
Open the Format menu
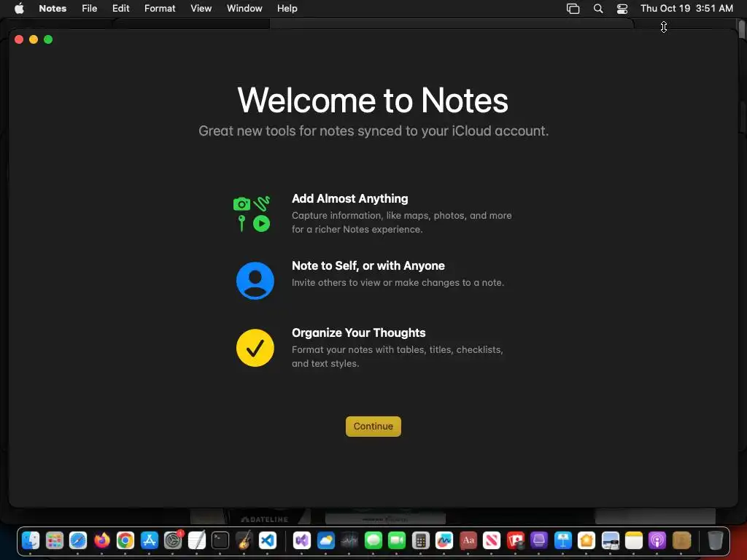click(160, 8)
